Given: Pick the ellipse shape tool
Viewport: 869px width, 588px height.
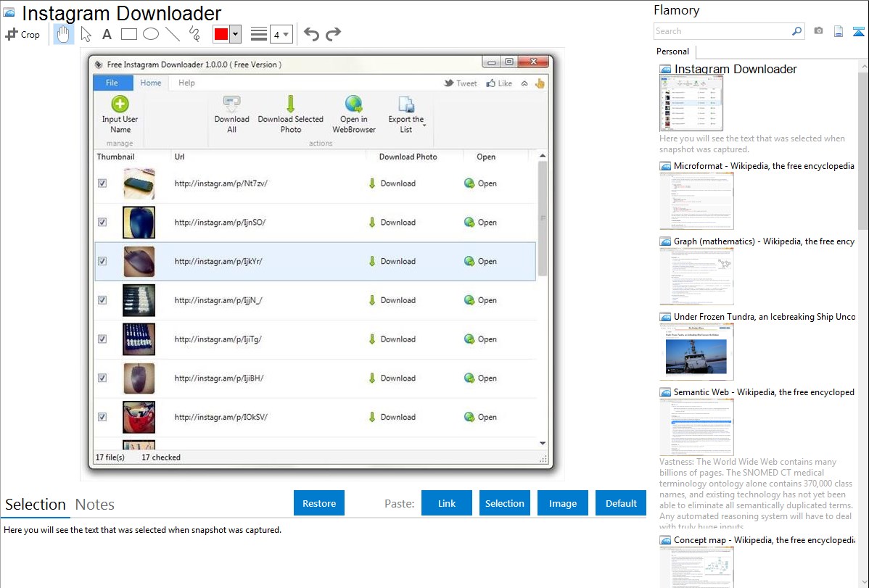Looking at the screenshot, I should (x=150, y=34).
